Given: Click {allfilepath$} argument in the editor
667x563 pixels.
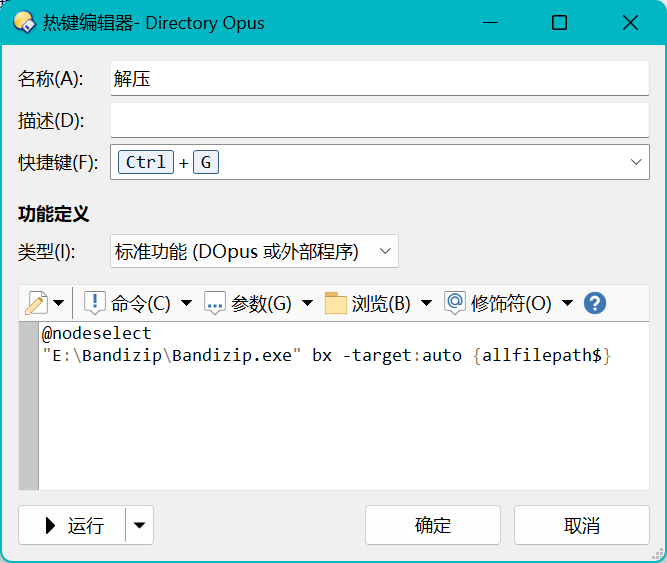Looking at the screenshot, I should pos(542,355).
